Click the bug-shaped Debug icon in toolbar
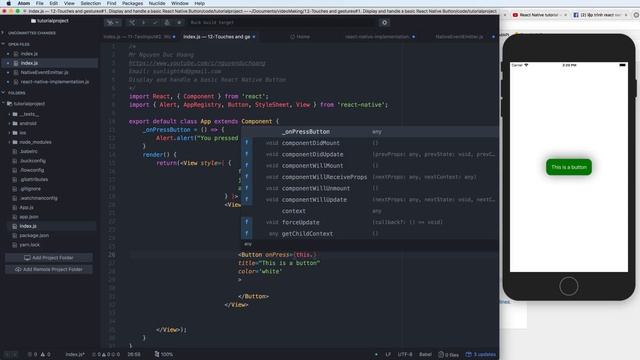This screenshot has width=640, height=360. [167, 23]
